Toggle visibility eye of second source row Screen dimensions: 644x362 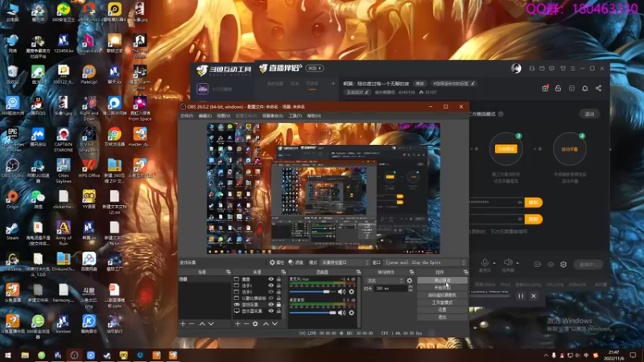(270, 286)
